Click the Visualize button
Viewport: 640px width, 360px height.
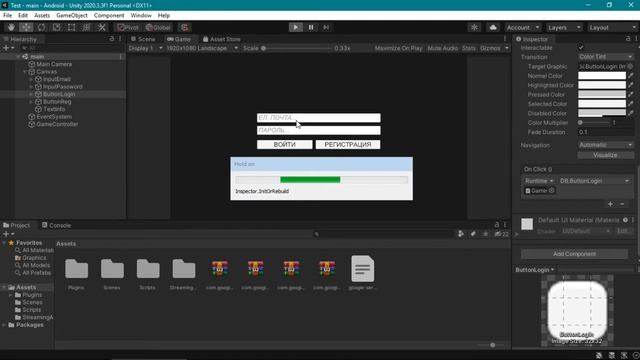click(x=606, y=155)
